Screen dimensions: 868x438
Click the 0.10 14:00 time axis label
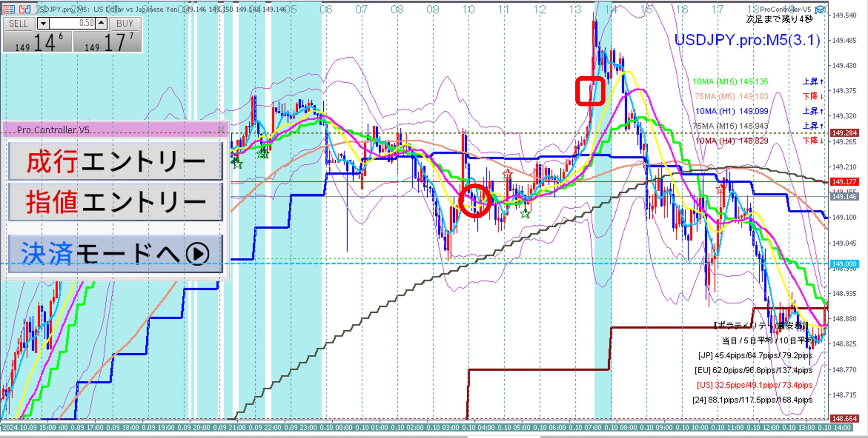834,428
